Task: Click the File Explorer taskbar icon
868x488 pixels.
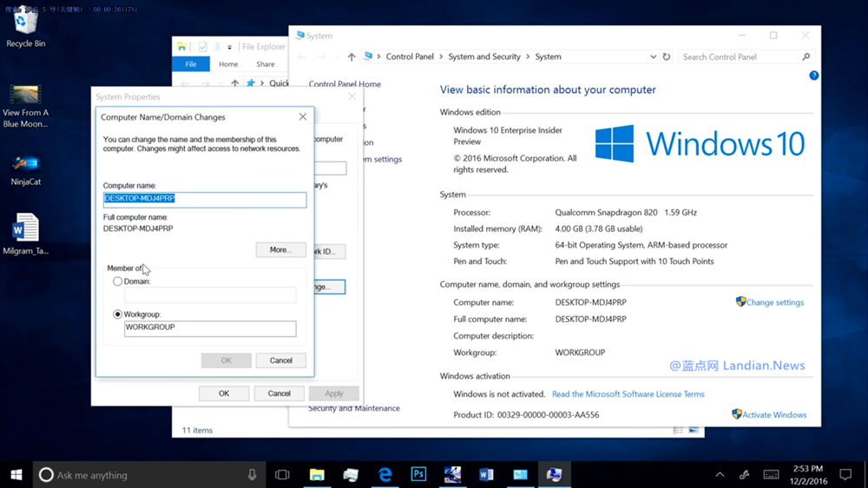Action: [317, 475]
